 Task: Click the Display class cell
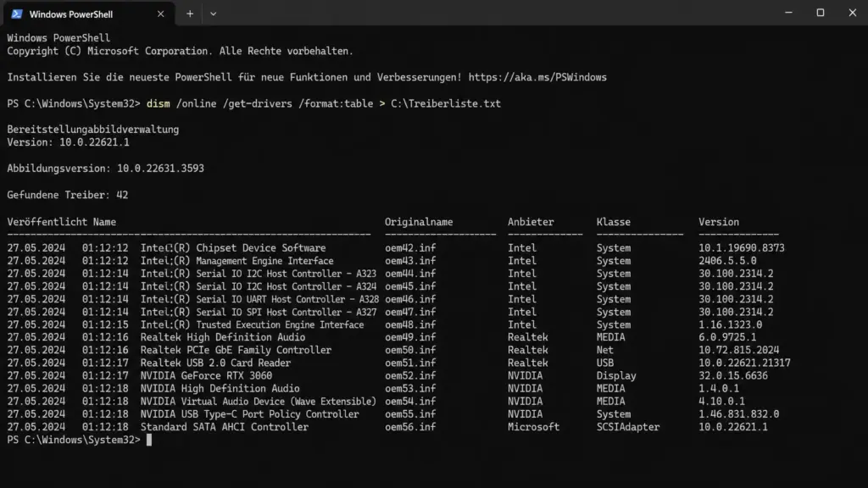[616, 375]
